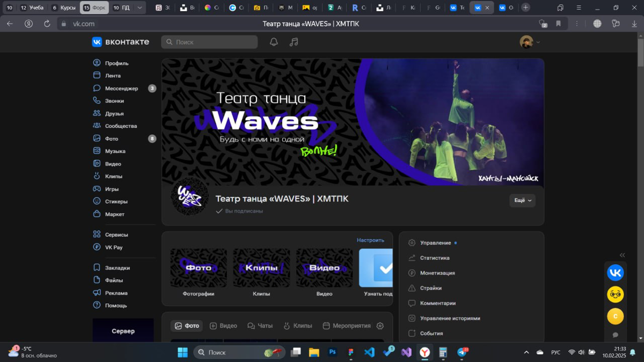
Task: Show hidden system tray icons
Action: [526, 352]
